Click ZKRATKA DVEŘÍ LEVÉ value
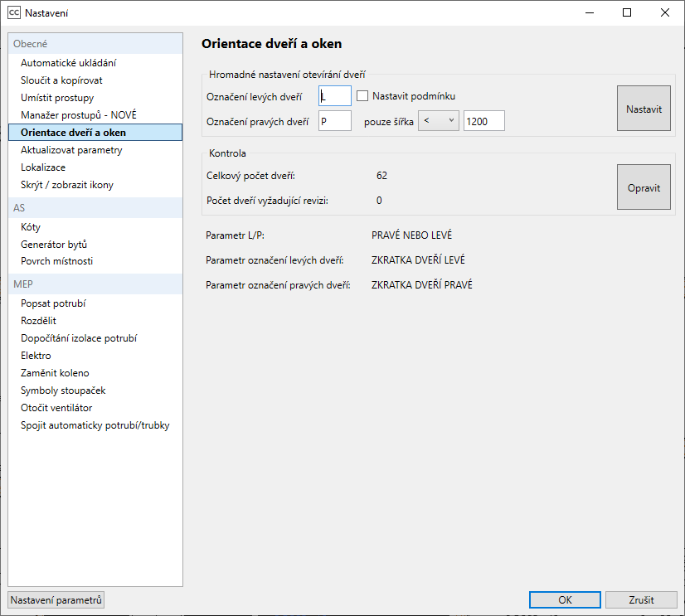The image size is (685, 616). [418, 260]
